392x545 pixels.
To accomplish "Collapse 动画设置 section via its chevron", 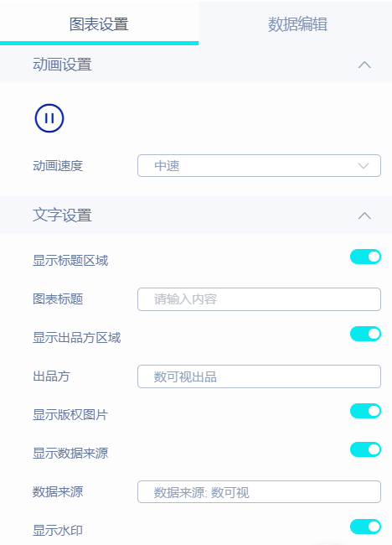I will pos(364,65).
